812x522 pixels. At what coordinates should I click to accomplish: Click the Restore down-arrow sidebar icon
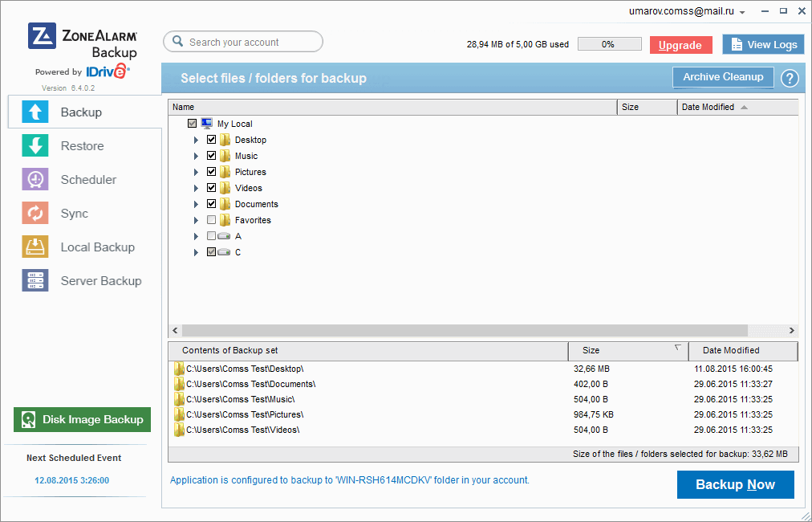(x=35, y=145)
